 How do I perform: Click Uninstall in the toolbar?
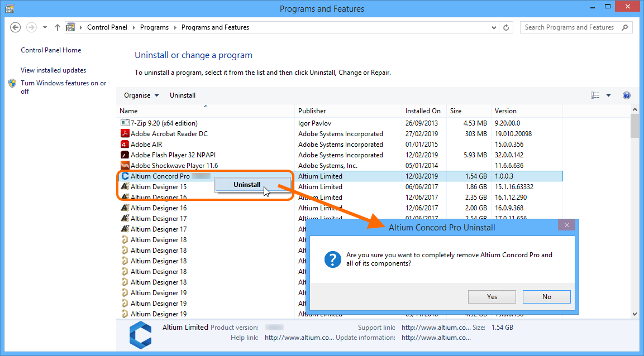click(183, 95)
